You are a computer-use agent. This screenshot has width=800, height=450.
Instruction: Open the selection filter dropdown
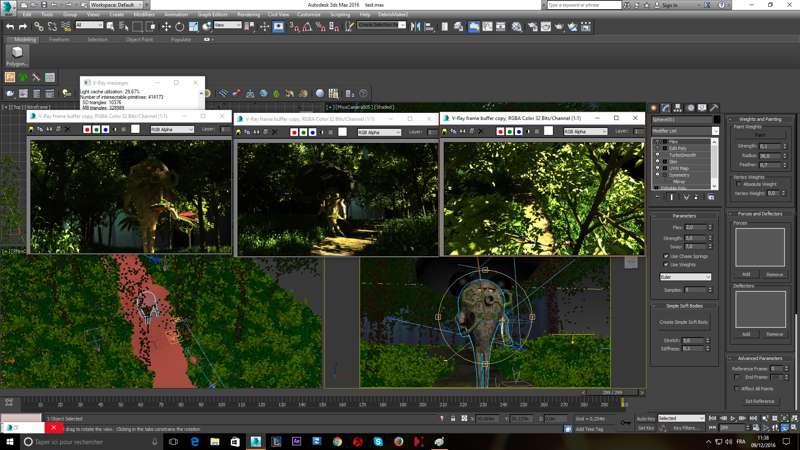coord(89,25)
